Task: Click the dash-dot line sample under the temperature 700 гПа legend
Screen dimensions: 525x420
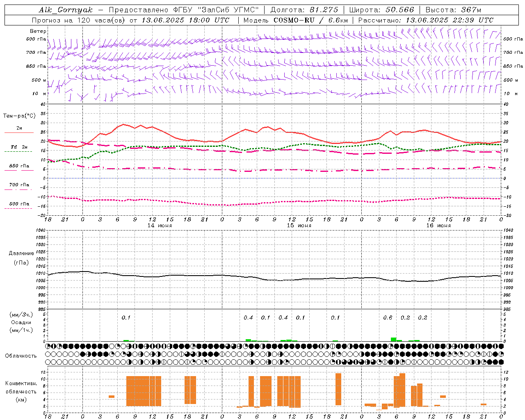Action: point(18,189)
